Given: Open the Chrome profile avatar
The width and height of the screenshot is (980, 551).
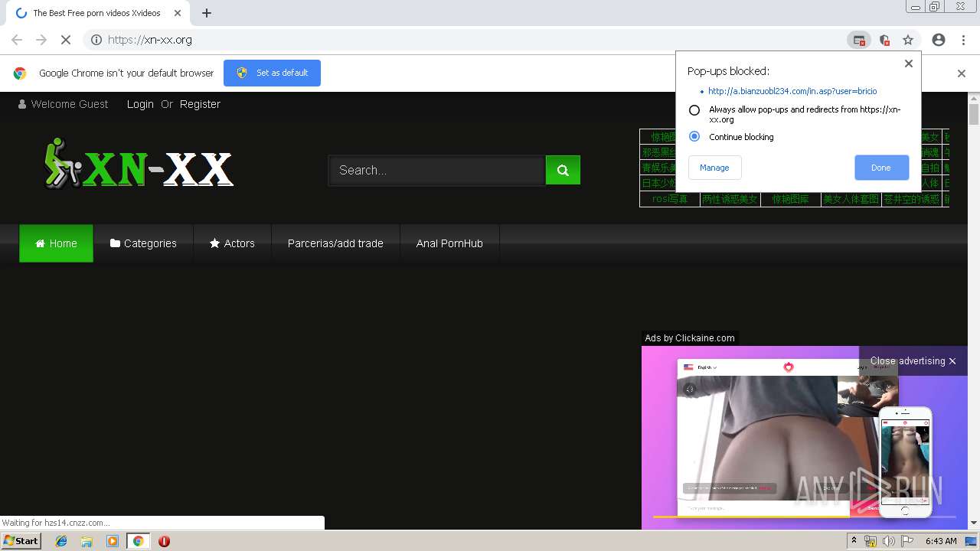Looking at the screenshot, I should coord(939,40).
